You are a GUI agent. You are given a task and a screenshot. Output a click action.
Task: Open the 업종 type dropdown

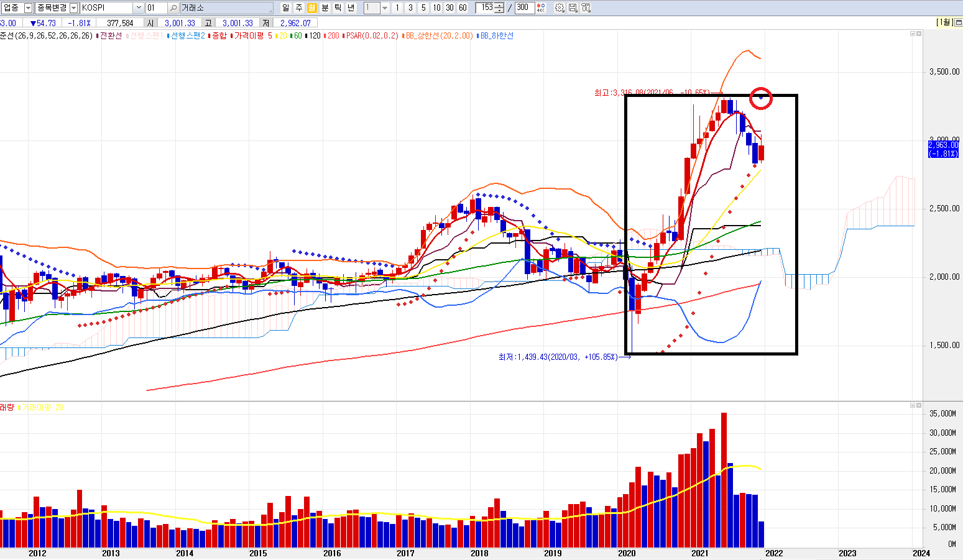(x=28, y=8)
